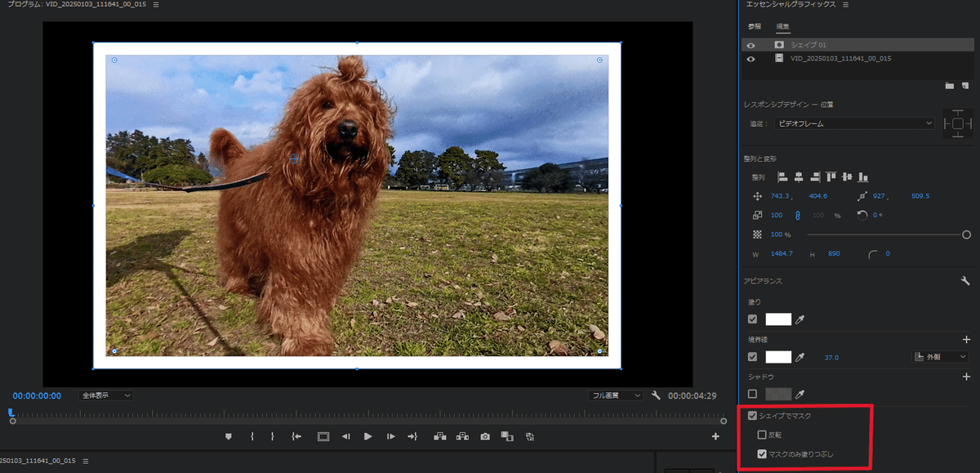
Task: Open the appearance wrench settings icon
Action: pos(965,281)
